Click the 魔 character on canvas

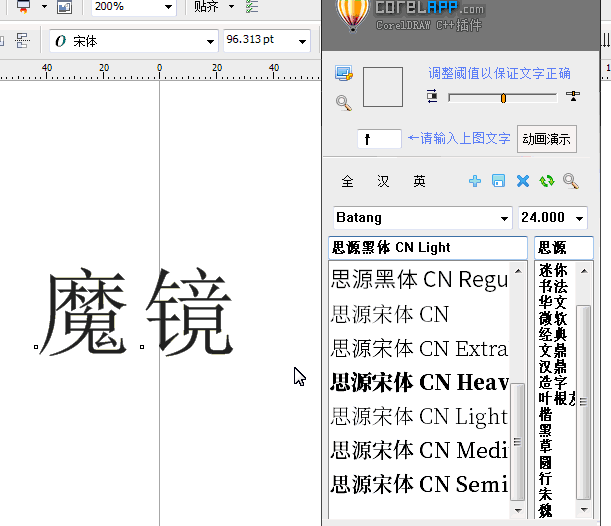click(x=85, y=312)
